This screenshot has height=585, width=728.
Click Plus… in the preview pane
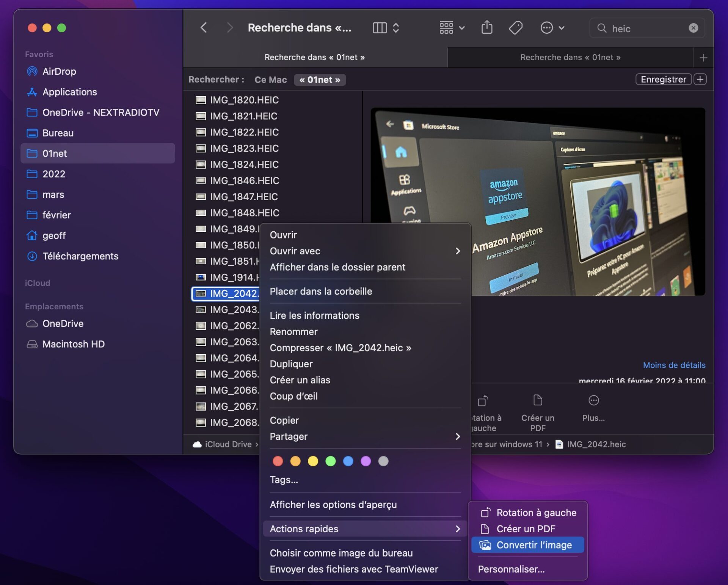point(593,408)
